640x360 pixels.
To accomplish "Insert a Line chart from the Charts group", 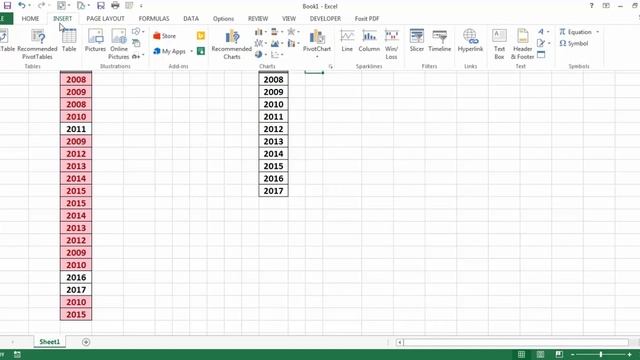I will [260, 43].
